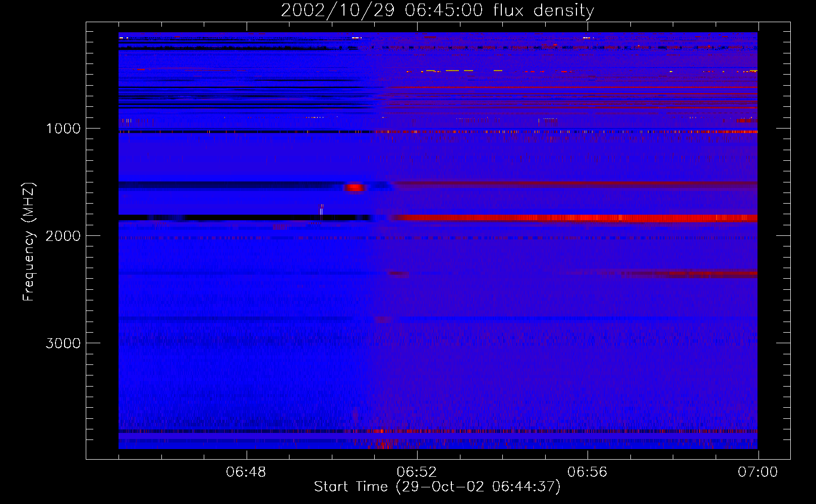
Task: Click the 07:00 time tick label
Action: click(x=757, y=472)
